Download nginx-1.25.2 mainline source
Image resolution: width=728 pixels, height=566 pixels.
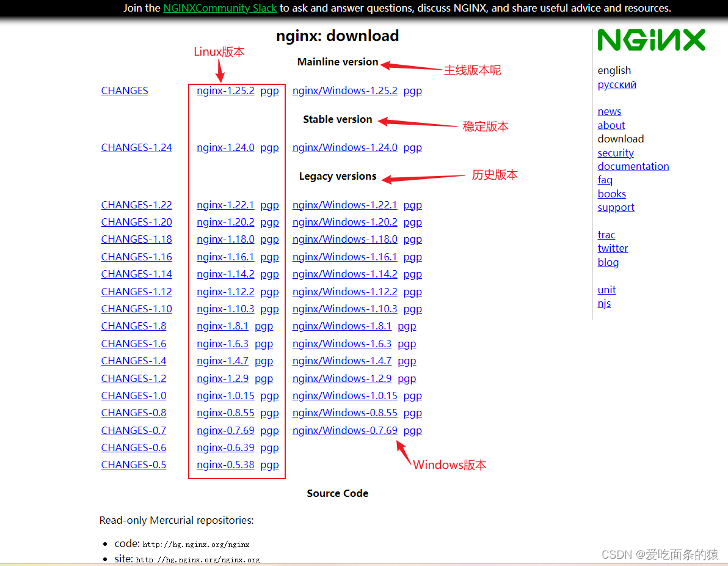coord(225,90)
